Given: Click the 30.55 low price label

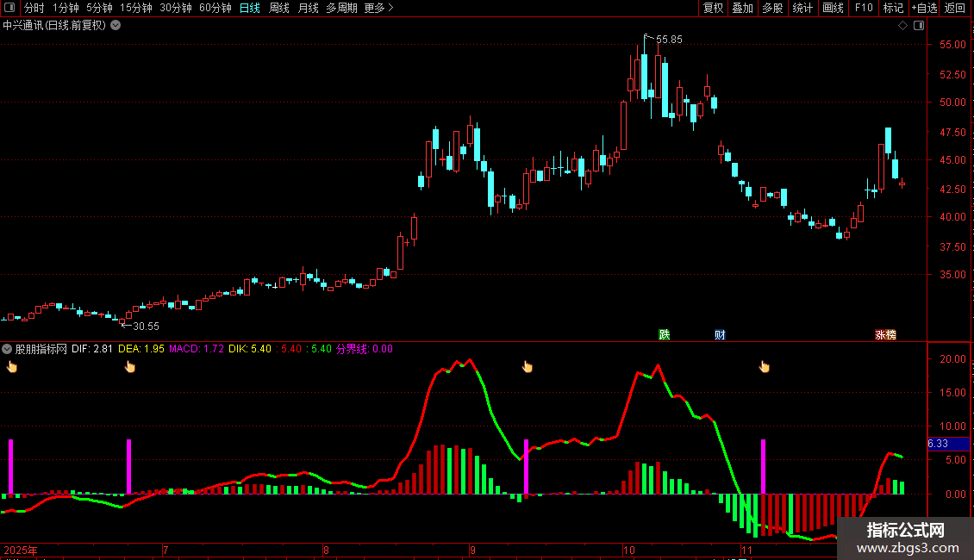Looking at the screenshot, I should [x=146, y=326].
